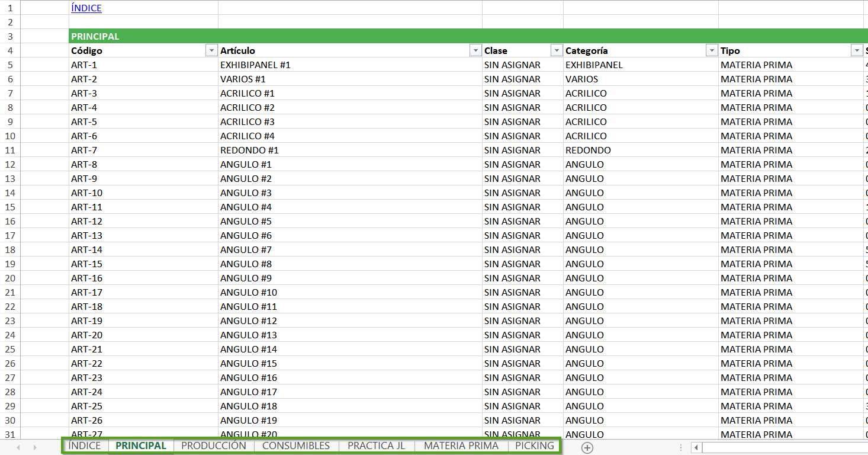Select row 12 via its row header

click(9, 165)
